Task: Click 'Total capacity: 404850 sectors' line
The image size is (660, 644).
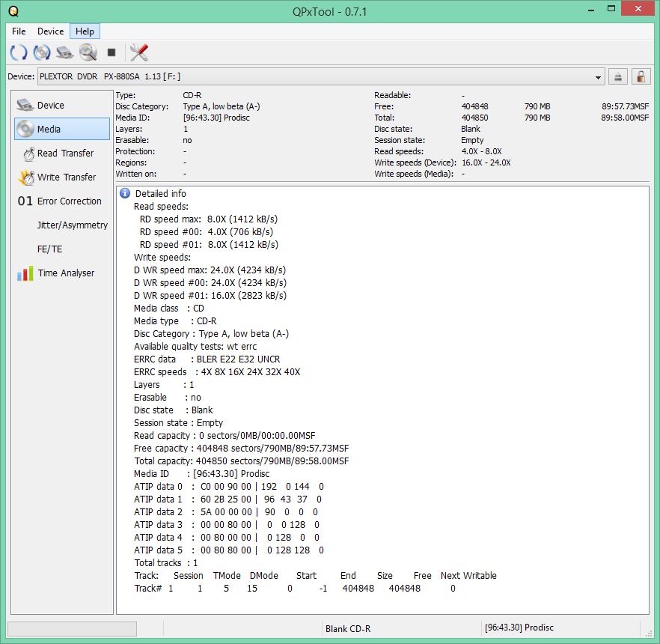Action: (x=242, y=461)
